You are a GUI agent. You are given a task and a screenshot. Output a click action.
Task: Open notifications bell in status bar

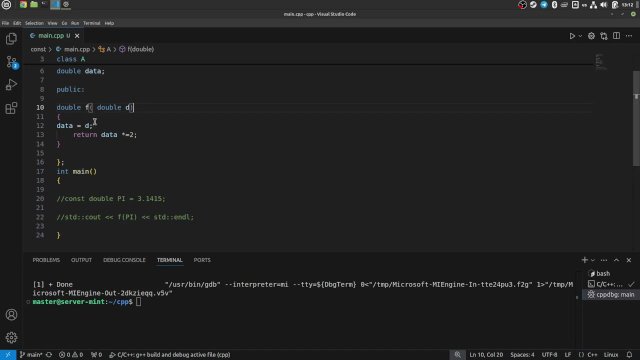click(629, 355)
